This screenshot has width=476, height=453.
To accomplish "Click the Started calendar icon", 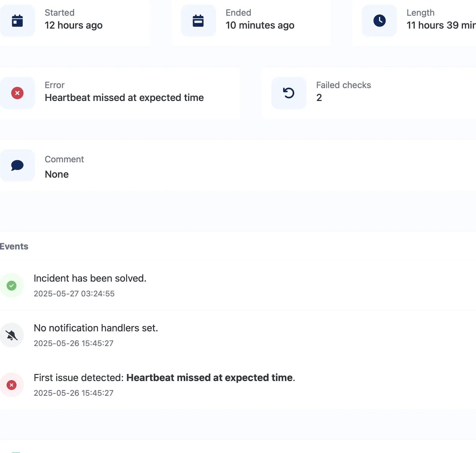I will click(x=17, y=21).
